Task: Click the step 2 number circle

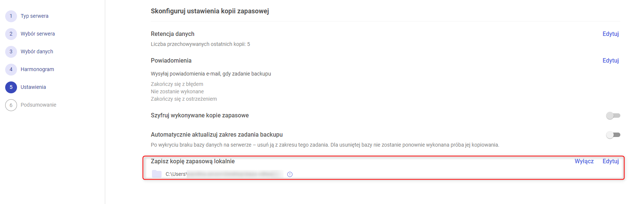Action: point(11,34)
